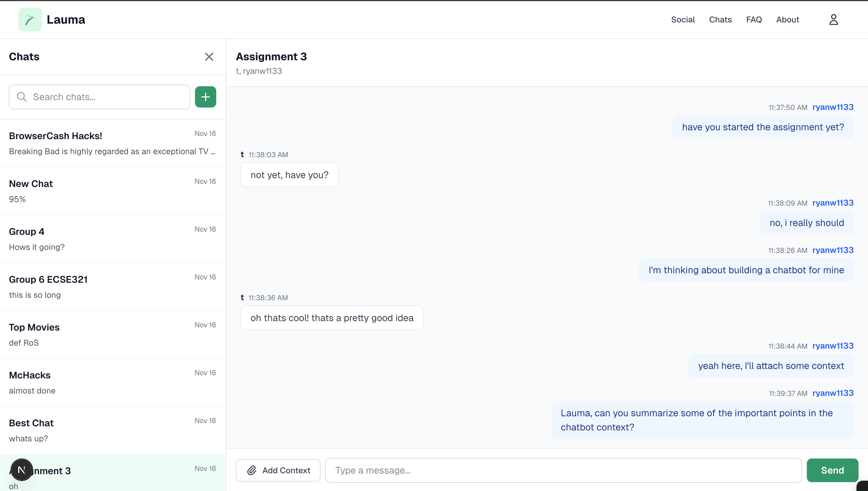Screen dimensions: 868x491
Task: Go to the Chats navigation link
Action: (x=720, y=19)
